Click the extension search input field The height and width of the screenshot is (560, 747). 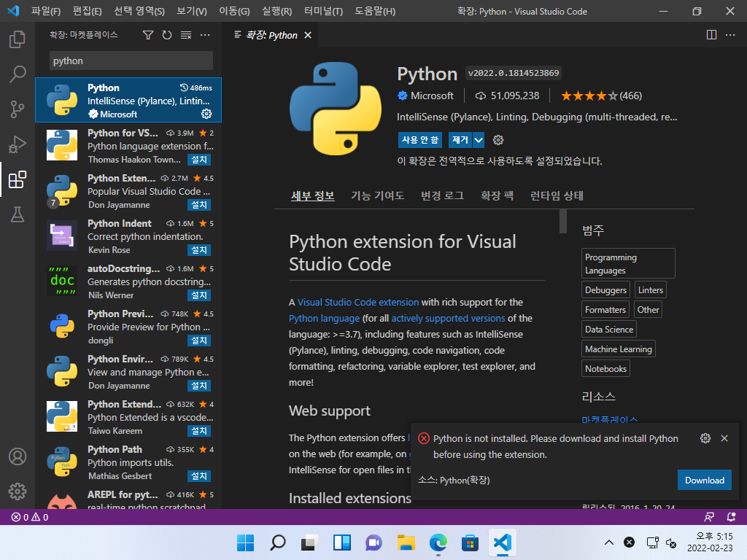[x=131, y=61]
